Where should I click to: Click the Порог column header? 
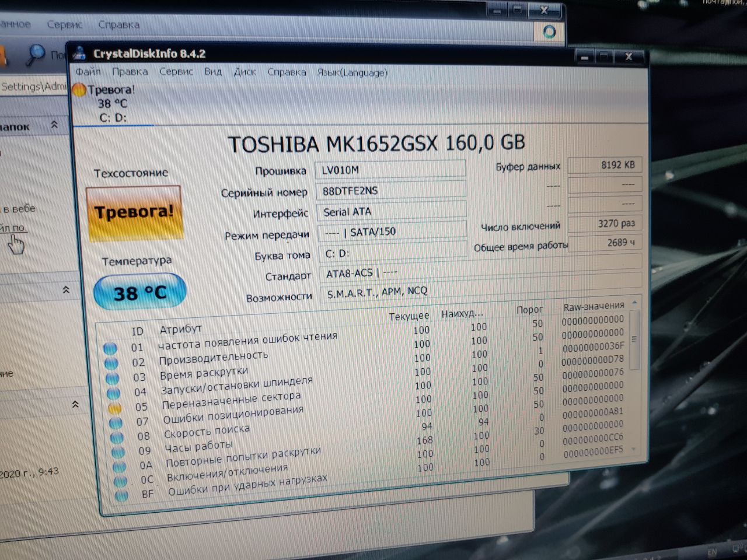[529, 309]
